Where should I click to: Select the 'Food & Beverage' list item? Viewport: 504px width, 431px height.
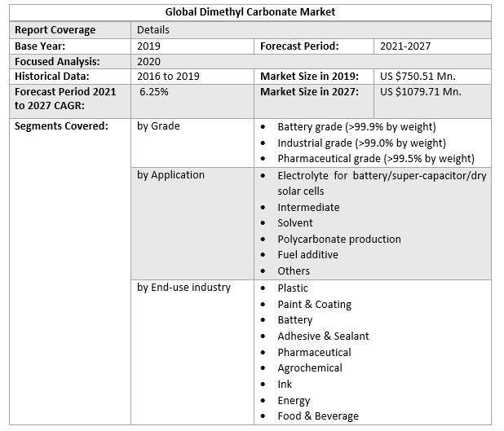coord(317,416)
